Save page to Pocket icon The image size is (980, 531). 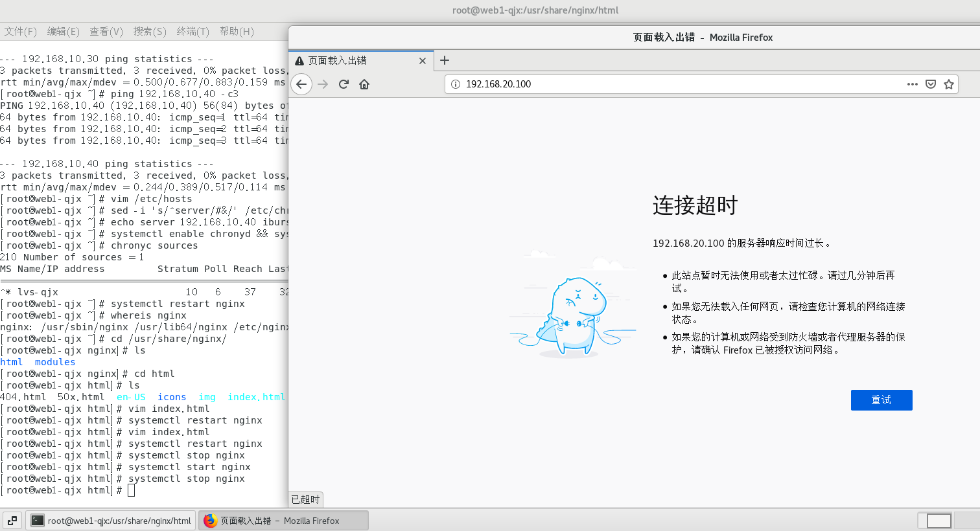pos(930,84)
